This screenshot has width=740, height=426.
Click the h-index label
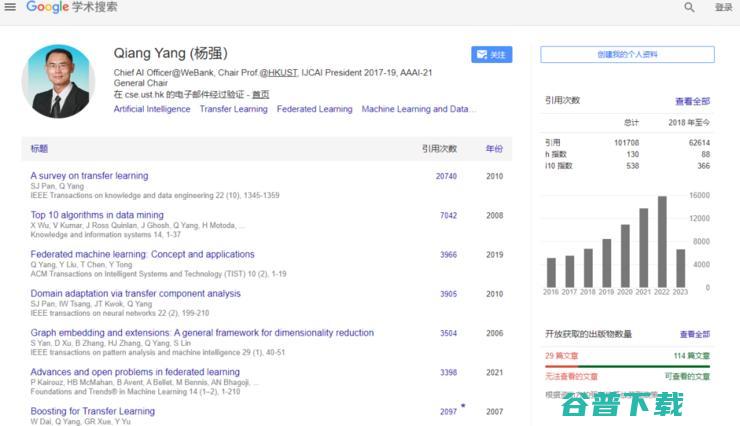click(x=556, y=154)
